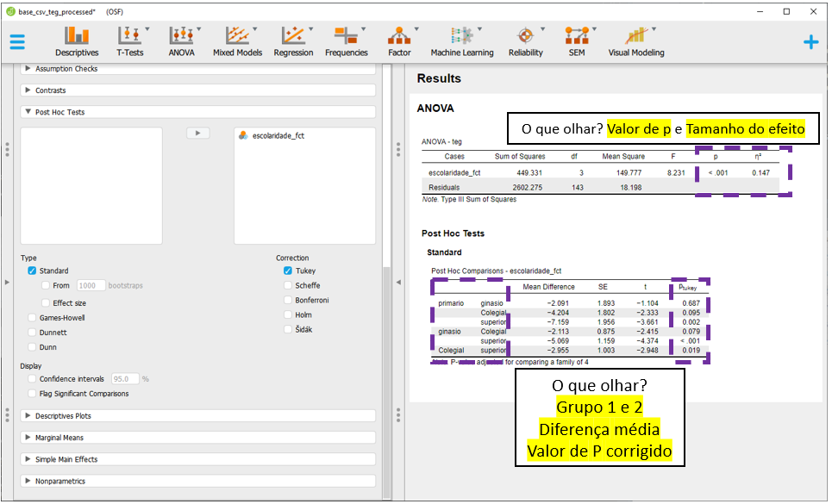This screenshot has width=832, height=504.
Task: Click the confidence intervals percentage field
Action: point(125,379)
